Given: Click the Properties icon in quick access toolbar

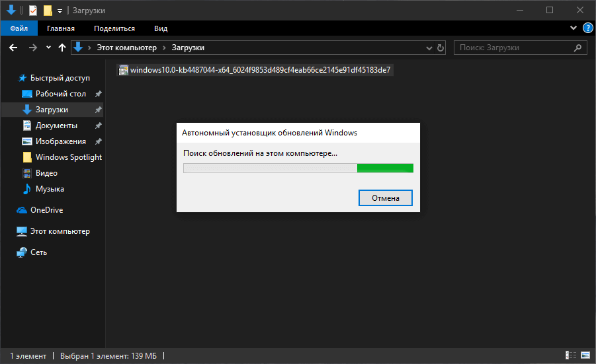Looking at the screenshot, I should coord(33,11).
